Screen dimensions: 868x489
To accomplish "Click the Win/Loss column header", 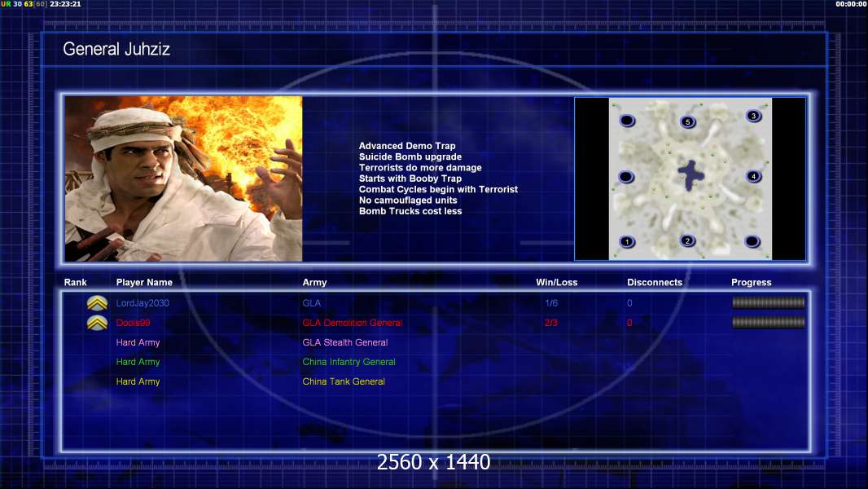I will tap(556, 283).
